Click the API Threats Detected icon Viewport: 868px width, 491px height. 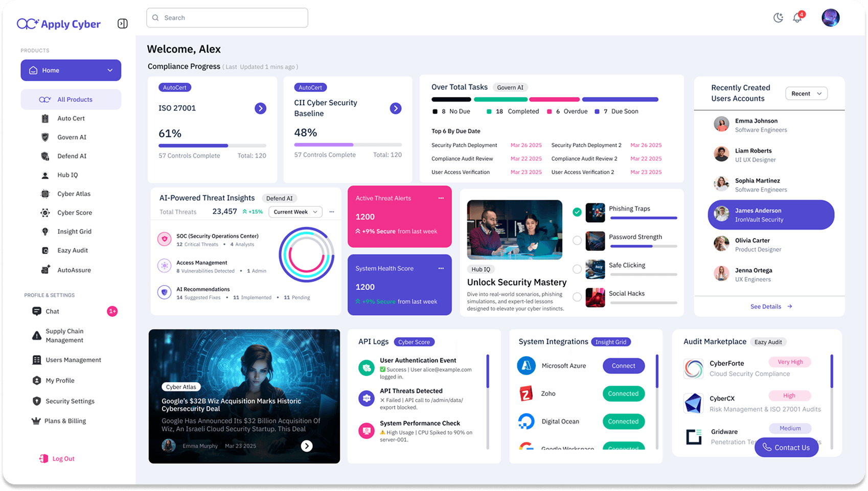(x=367, y=398)
